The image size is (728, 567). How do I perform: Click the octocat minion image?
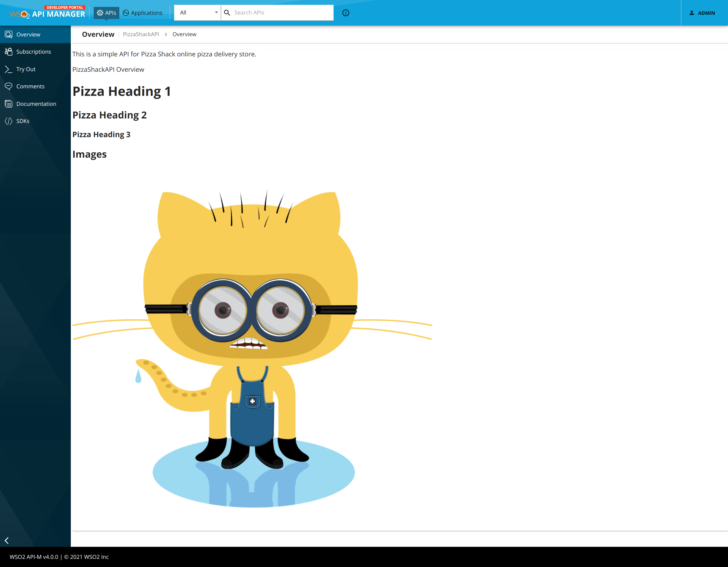[253, 350]
